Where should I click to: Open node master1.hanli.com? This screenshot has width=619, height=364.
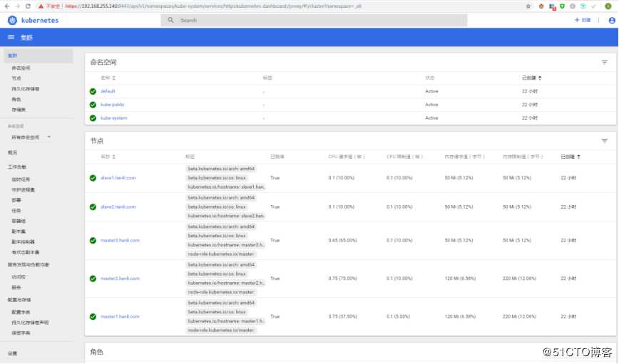point(120,316)
